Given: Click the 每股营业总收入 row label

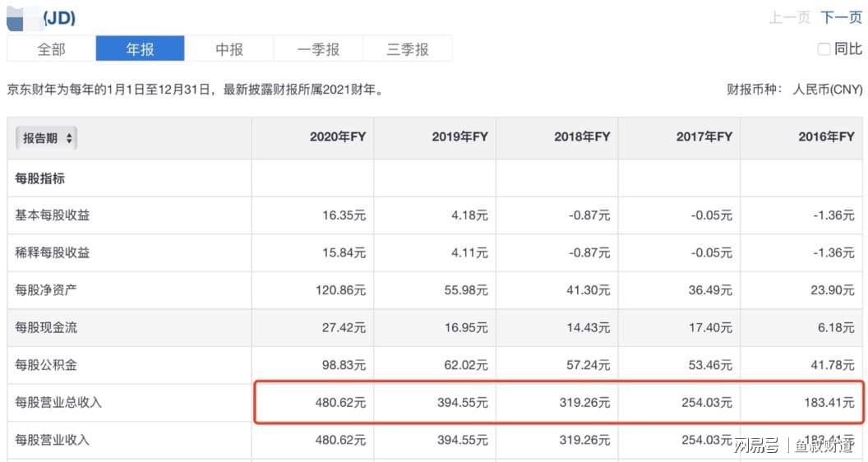Looking at the screenshot, I should [x=58, y=403].
